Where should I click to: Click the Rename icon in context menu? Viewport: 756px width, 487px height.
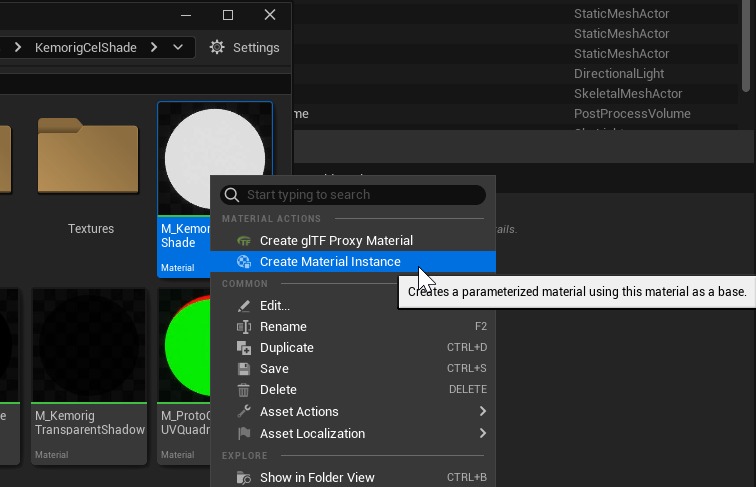click(243, 327)
